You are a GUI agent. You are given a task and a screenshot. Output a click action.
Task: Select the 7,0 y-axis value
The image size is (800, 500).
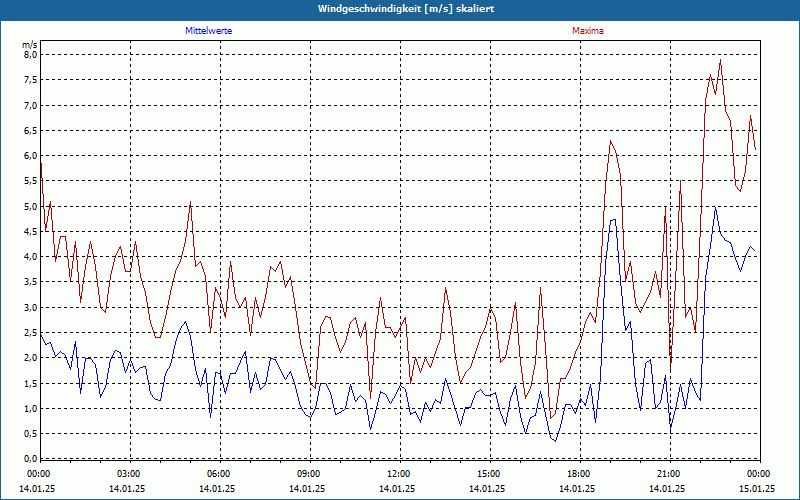point(31,105)
